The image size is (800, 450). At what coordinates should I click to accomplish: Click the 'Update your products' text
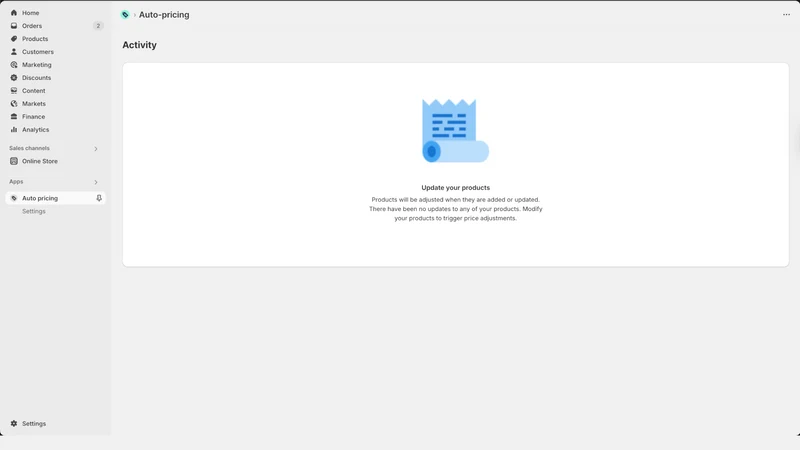(x=456, y=188)
